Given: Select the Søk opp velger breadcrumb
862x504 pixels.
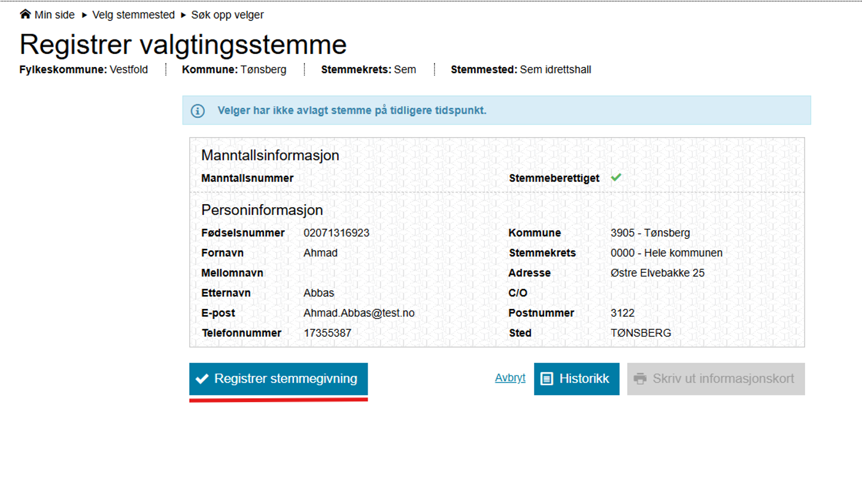Looking at the screenshot, I should coord(227,15).
